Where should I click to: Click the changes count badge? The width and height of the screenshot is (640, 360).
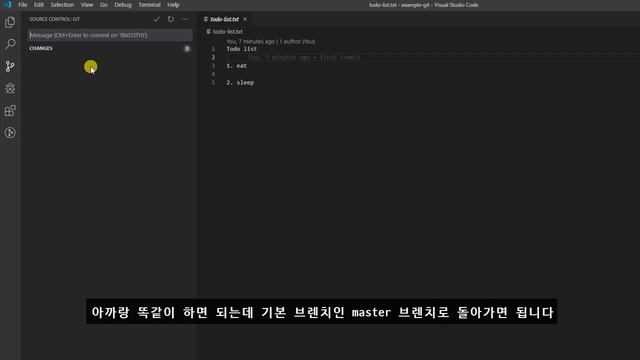187,49
